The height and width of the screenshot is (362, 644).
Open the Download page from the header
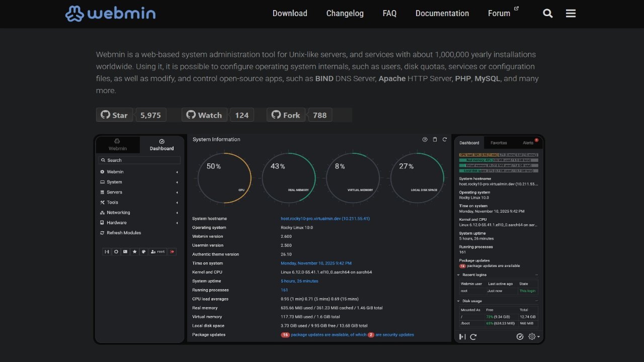click(x=290, y=14)
